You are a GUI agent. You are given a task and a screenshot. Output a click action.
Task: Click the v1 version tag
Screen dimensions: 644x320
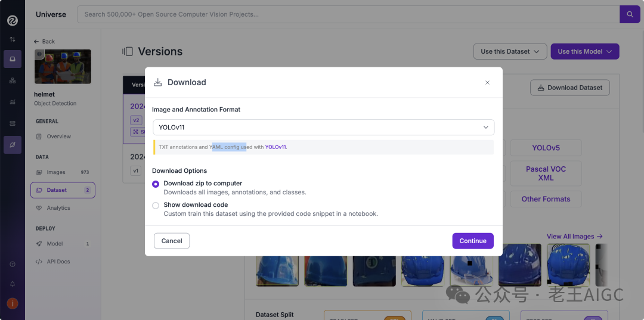point(135,170)
